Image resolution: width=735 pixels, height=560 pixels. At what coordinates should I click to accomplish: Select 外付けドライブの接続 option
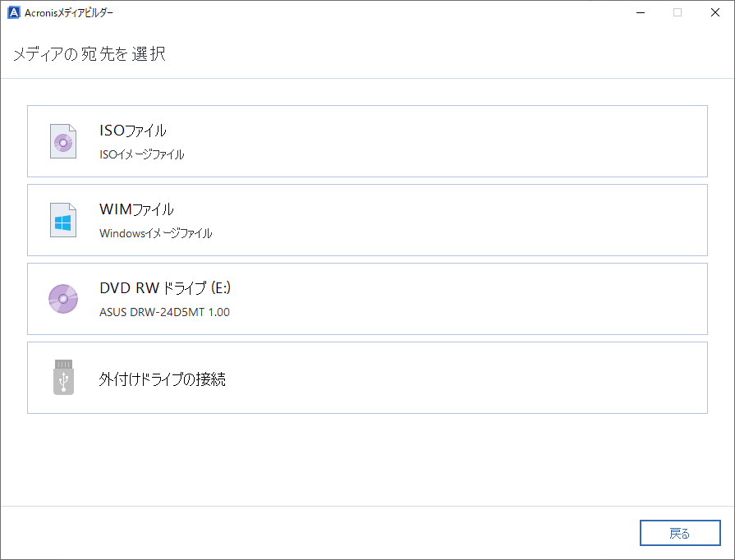pos(368,377)
